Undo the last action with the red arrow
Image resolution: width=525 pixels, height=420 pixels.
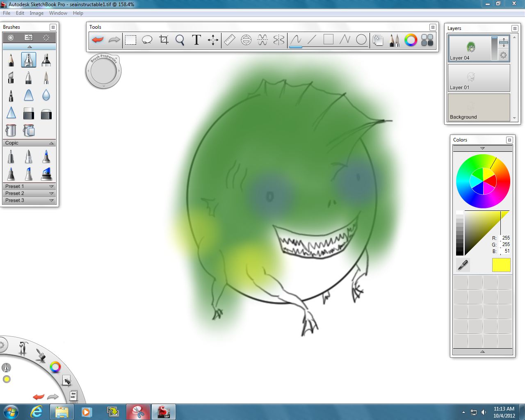pyautogui.click(x=97, y=40)
